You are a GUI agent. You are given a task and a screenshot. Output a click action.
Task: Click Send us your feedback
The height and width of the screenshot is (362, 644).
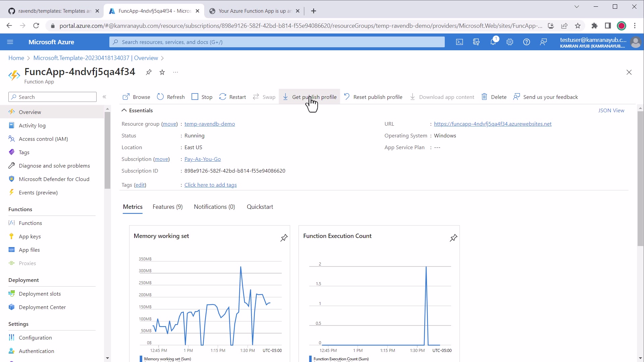coord(546,97)
